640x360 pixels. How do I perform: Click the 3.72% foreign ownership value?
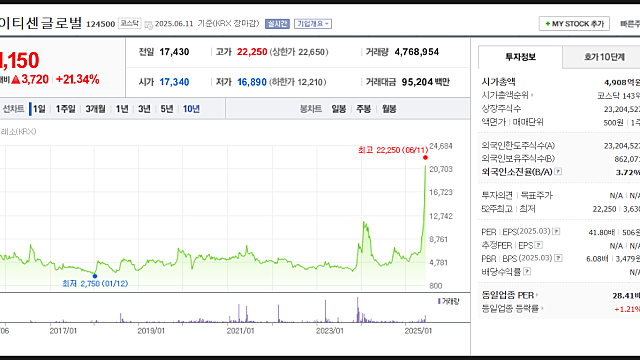click(x=628, y=172)
